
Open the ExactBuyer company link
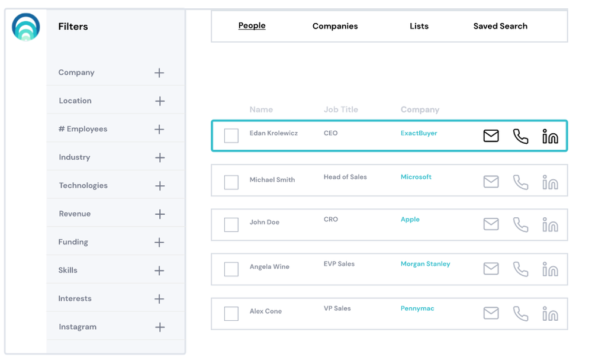[x=419, y=133]
